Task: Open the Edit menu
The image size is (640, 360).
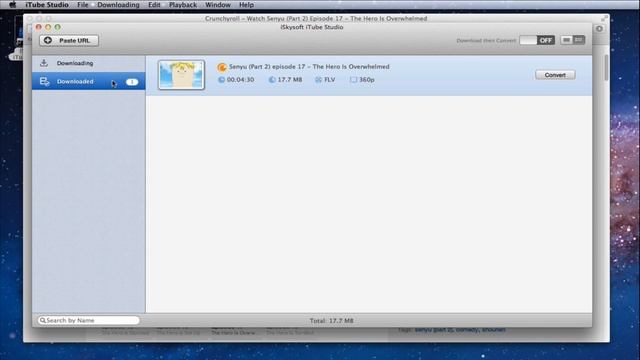Action: point(154,5)
